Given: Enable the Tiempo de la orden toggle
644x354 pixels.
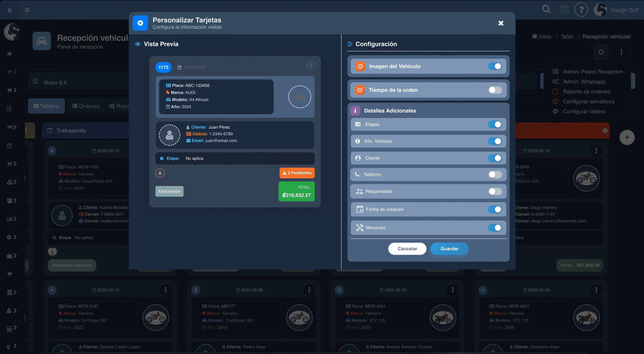Looking at the screenshot, I should (x=495, y=90).
